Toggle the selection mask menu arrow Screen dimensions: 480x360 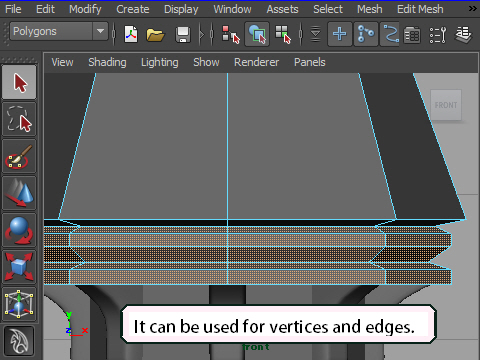pyautogui.click(x=315, y=34)
